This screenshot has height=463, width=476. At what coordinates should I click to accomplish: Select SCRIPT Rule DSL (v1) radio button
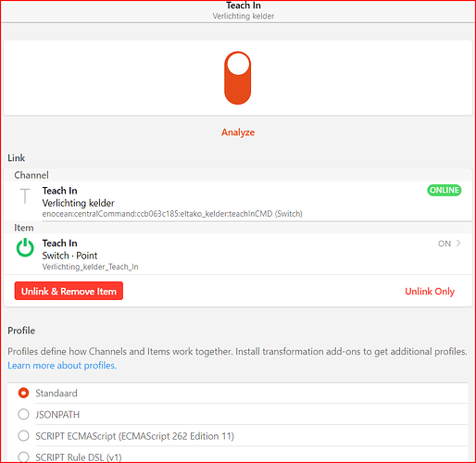pyautogui.click(x=23, y=457)
